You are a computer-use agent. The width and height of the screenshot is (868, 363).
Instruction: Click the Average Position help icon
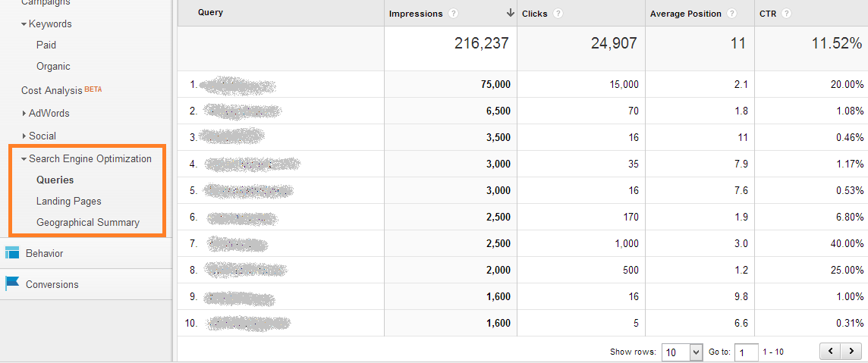click(731, 14)
